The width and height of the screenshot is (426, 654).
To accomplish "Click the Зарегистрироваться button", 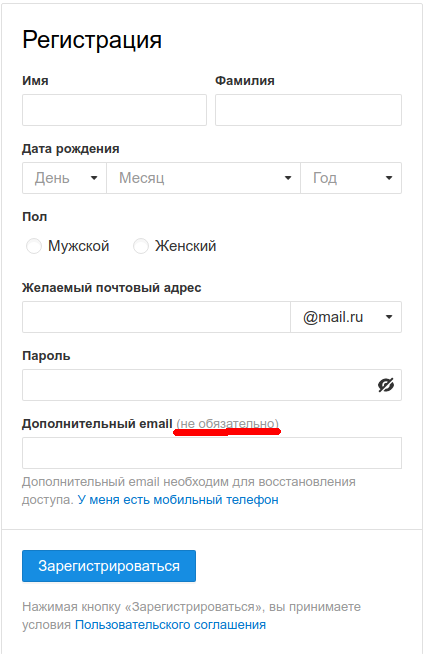I will (x=109, y=566).
